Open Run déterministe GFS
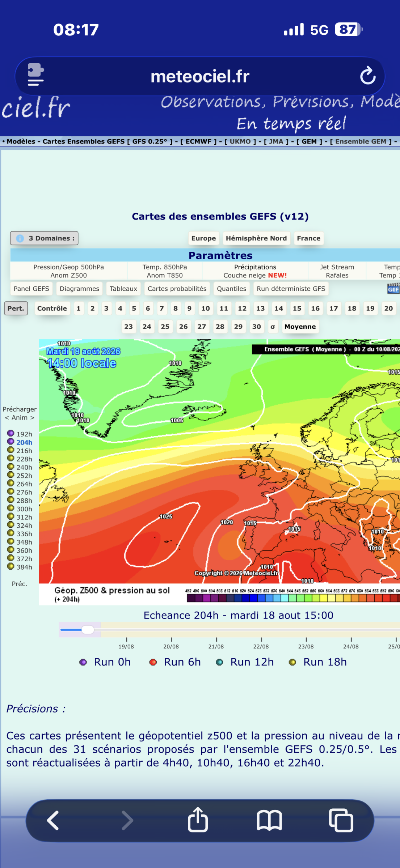Image resolution: width=400 pixels, height=868 pixels. click(x=291, y=289)
